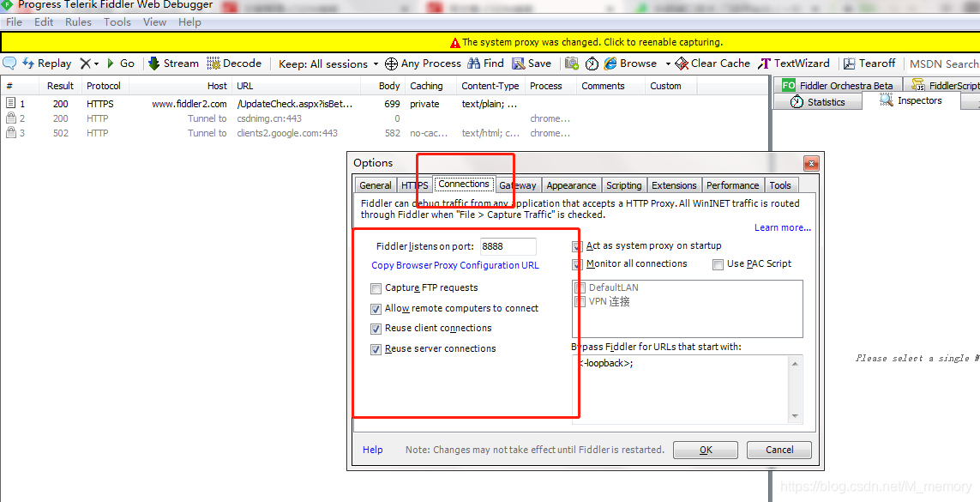Pick Any Process target icon
This screenshot has height=502, width=980.
click(x=391, y=64)
